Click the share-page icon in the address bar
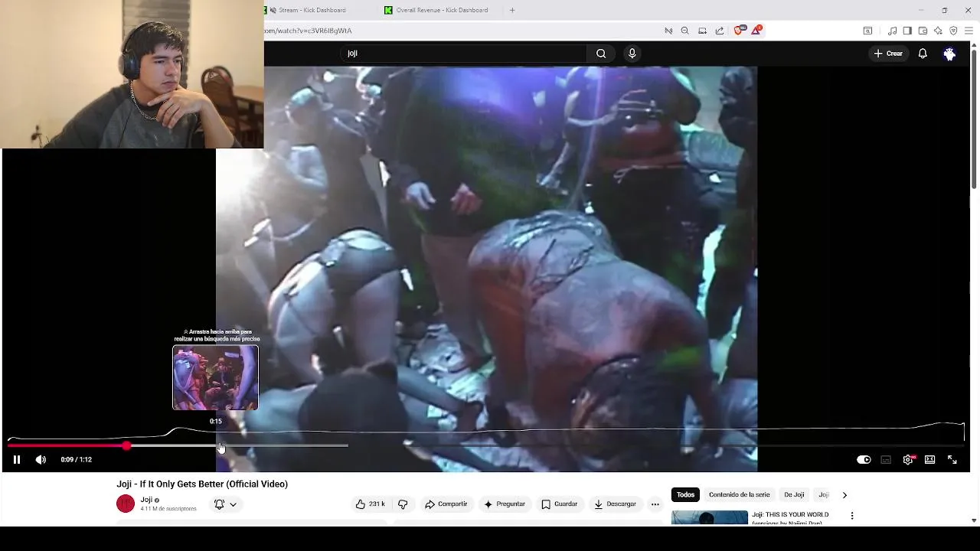The width and height of the screenshot is (980, 551). pyautogui.click(x=720, y=31)
